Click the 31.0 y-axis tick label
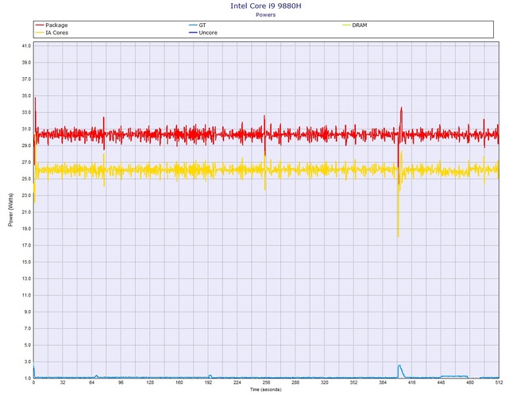This screenshot has height=399, width=532. [26, 129]
